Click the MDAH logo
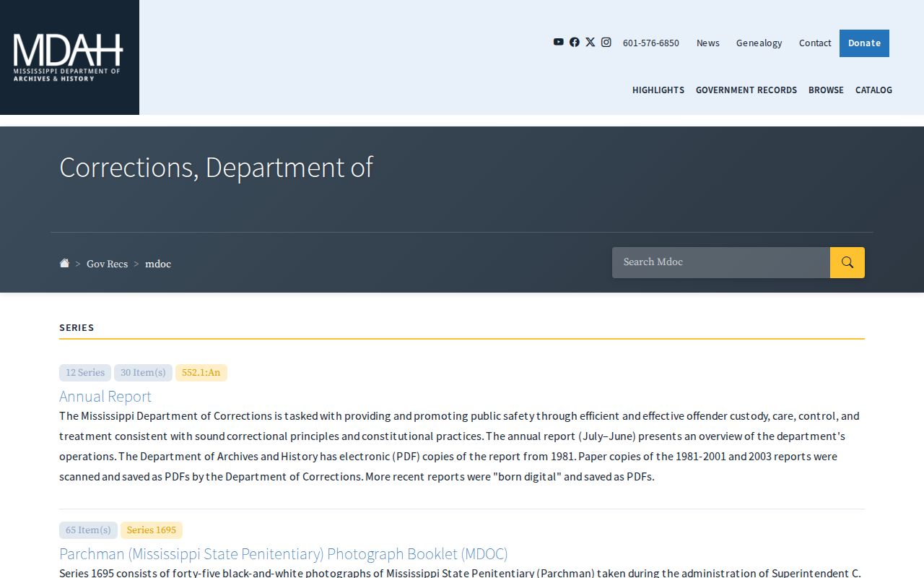The width and height of the screenshot is (924, 578). click(x=69, y=57)
